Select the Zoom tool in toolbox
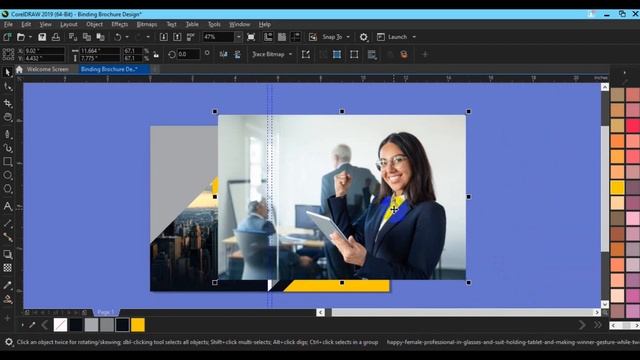 [x=7, y=118]
